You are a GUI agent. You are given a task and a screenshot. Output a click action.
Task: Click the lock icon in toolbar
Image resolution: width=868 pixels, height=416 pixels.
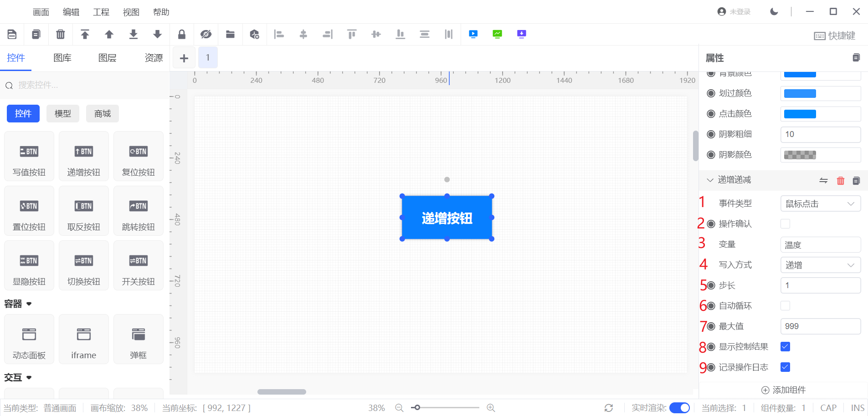coord(181,34)
